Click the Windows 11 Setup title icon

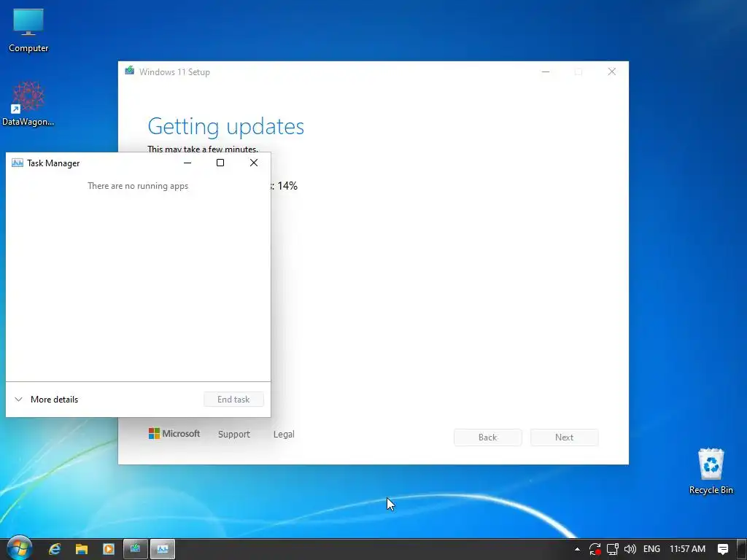click(130, 71)
